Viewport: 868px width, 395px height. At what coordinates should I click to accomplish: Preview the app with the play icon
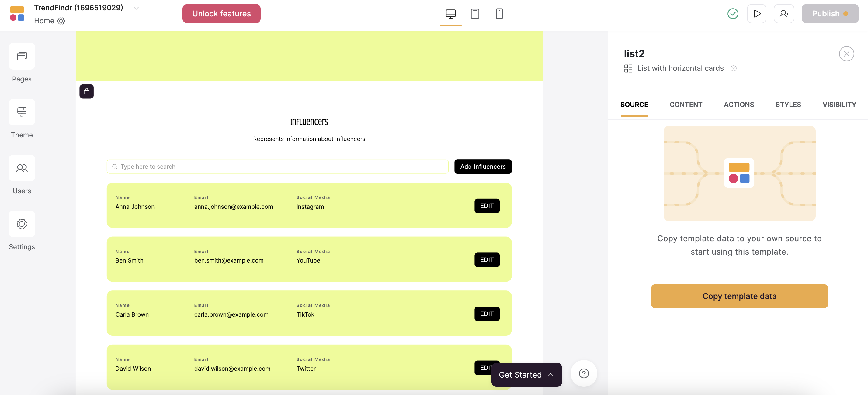757,13
